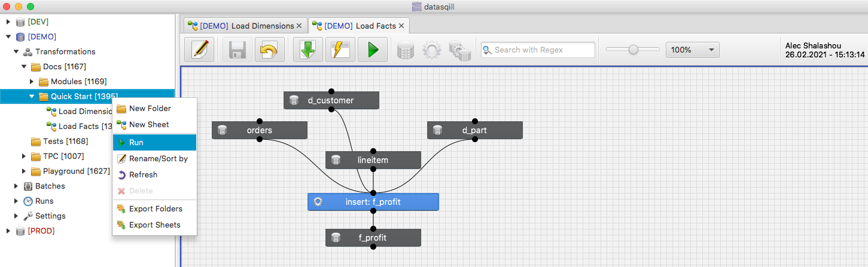Viewport: 868px width, 267px height.
Task: Click the gear toolbar icon
Action: 431,50
